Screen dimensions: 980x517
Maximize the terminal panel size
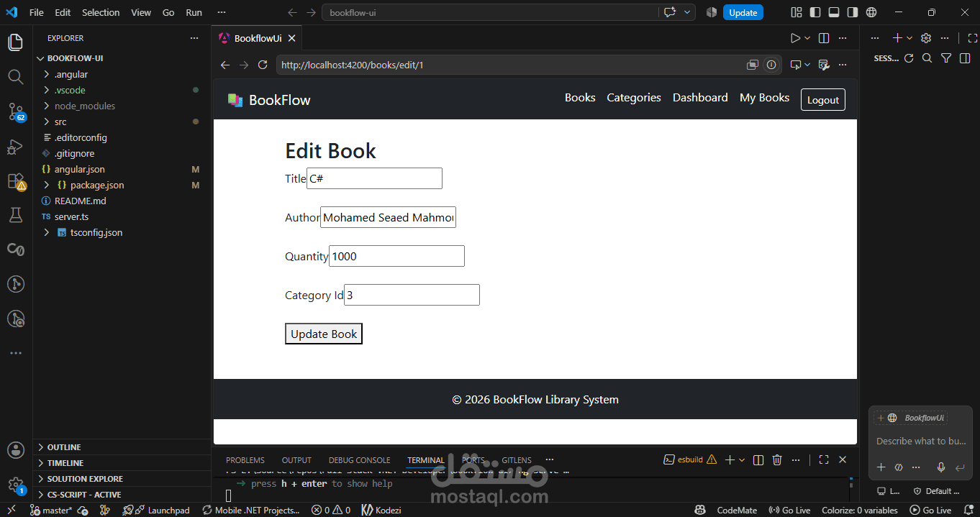[824, 459]
